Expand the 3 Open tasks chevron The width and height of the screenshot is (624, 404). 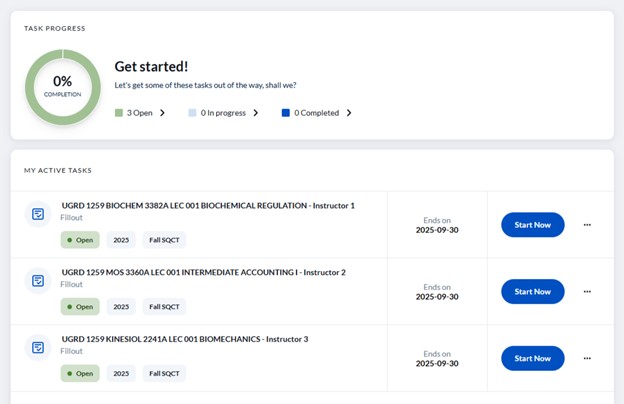pos(162,113)
